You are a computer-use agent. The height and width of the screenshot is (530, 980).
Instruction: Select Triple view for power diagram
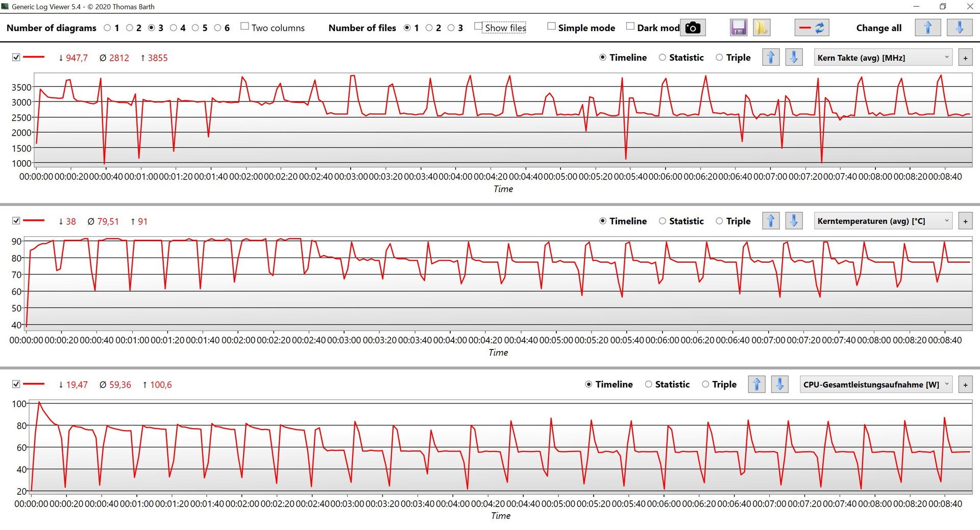(x=705, y=384)
